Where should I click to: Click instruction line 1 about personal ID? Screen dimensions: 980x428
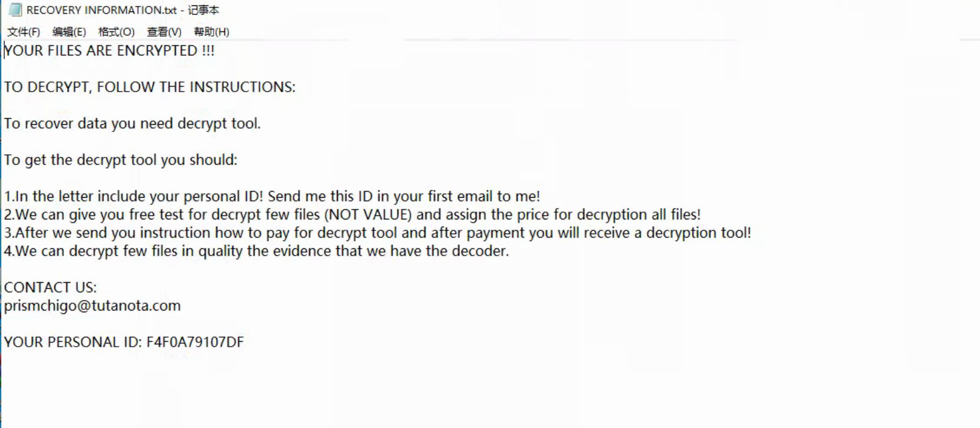tap(272, 197)
